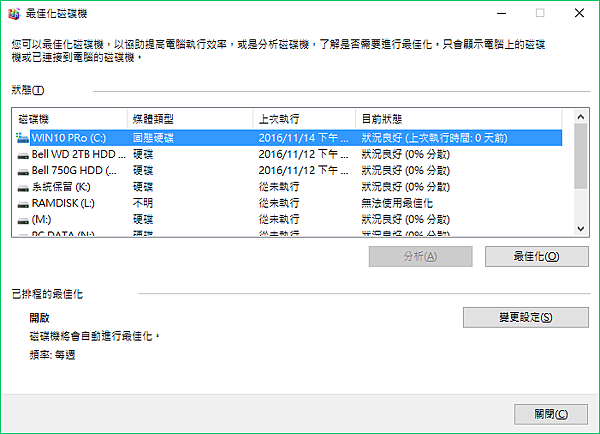Click the 頻率: 每週 frequency text
The image size is (600, 434).
tap(52, 355)
